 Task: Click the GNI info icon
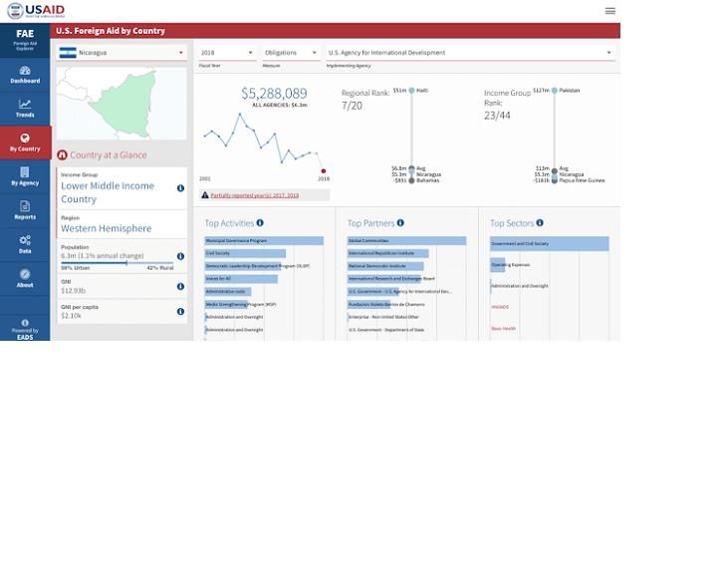[x=180, y=287]
